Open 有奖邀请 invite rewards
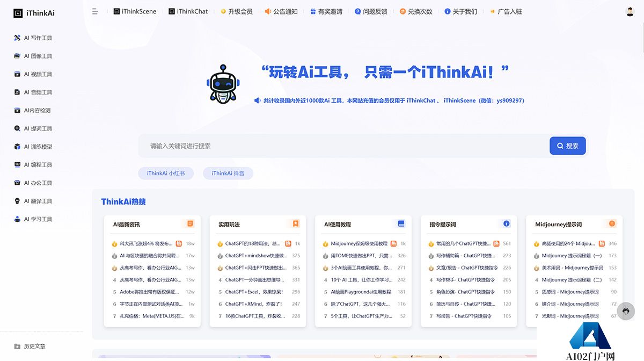Viewport: 644px width, 361px height. click(x=326, y=11)
